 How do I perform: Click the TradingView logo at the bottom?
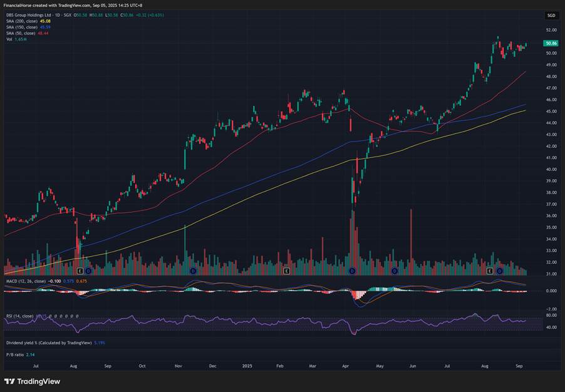coord(32,381)
